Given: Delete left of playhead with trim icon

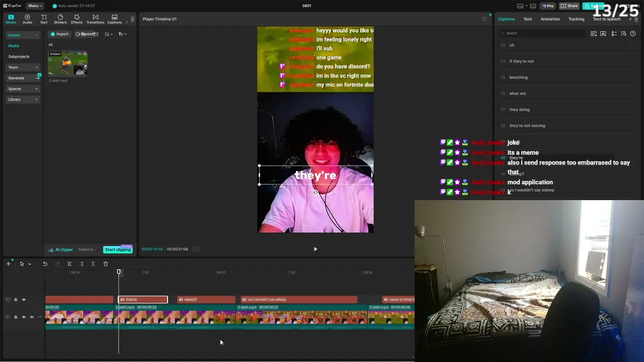Looking at the screenshot, I should [x=82, y=264].
